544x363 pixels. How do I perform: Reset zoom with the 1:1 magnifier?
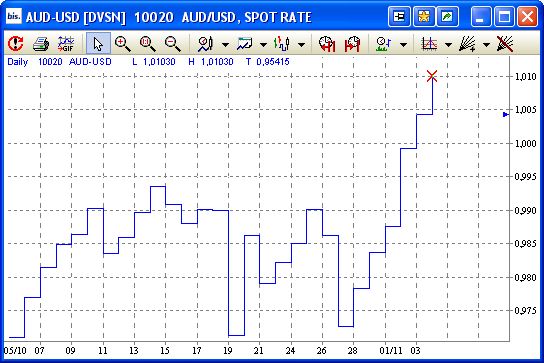tap(147, 44)
